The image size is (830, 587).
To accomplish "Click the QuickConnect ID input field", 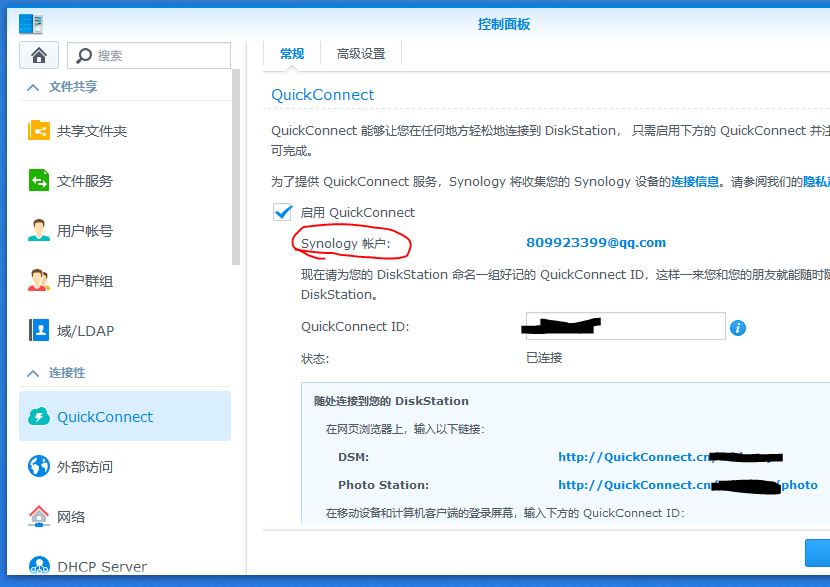I will (625, 326).
